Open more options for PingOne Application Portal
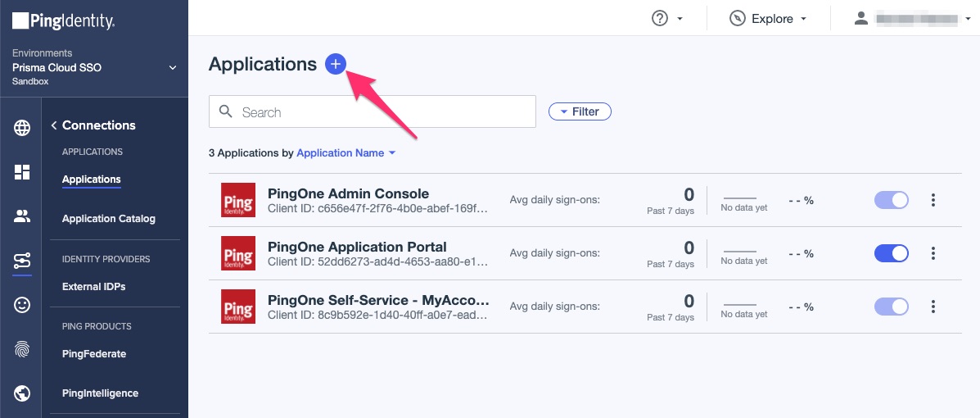 tap(933, 253)
